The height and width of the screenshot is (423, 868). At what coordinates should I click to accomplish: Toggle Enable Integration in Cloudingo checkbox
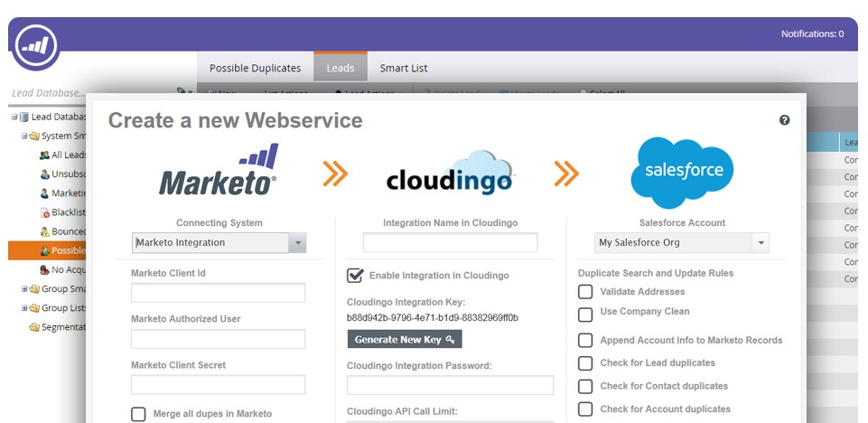(355, 275)
